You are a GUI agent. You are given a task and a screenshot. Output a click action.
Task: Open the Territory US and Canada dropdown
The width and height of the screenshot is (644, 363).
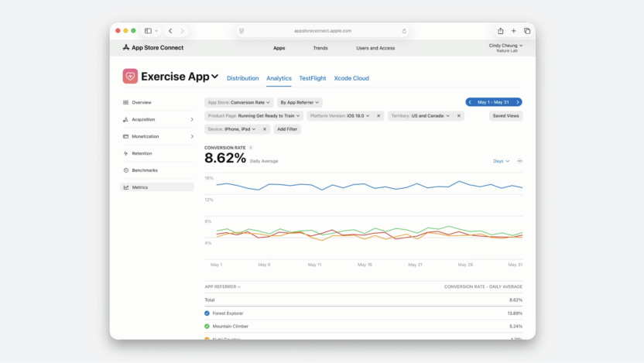[420, 116]
